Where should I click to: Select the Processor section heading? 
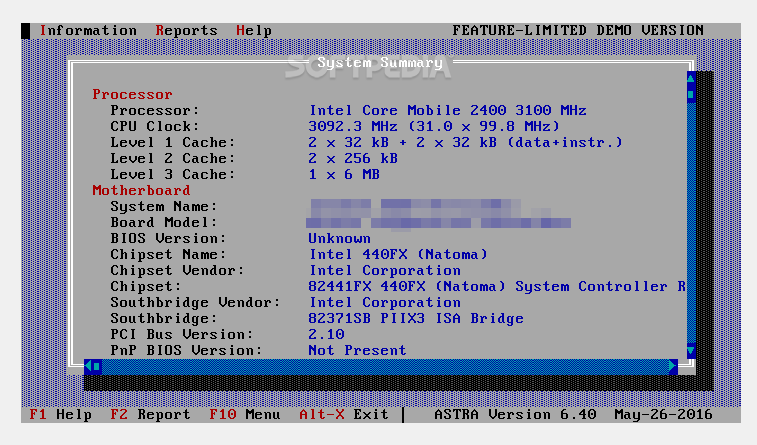coord(132,94)
